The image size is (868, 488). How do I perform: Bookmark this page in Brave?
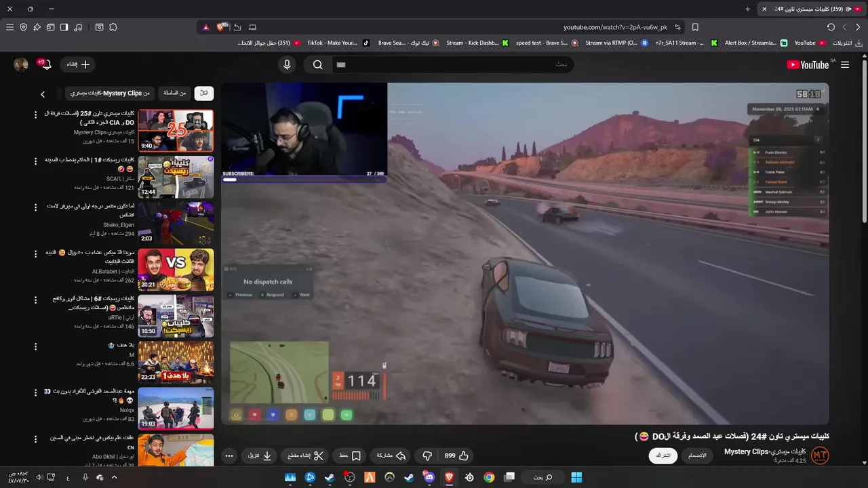(695, 27)
